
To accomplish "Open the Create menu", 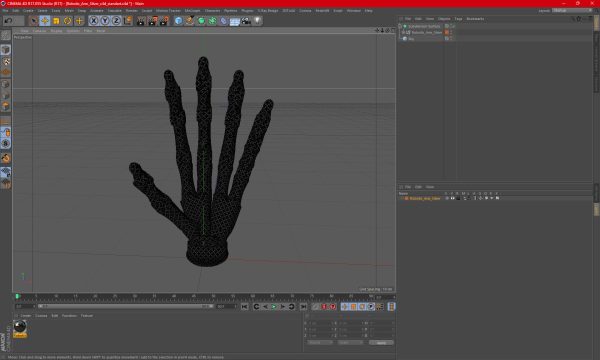I will pos(28,11).
